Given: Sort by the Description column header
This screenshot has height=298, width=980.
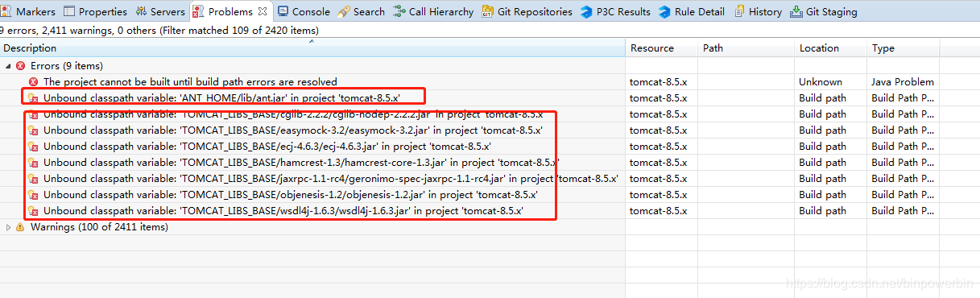Looking at the screenshot, I should click(312, 48).
